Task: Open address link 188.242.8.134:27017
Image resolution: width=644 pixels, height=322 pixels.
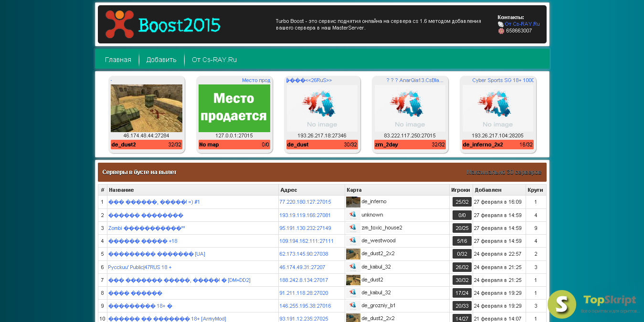Action: click(304, 280)
